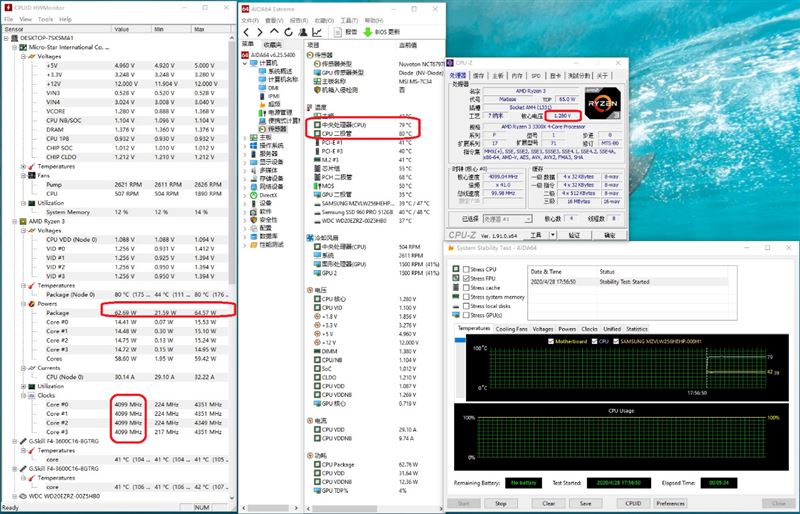Viewport: 800px width, 514px height.
Task: Click 机箱入侵检测 shield icon row
Action: [317, 90]
